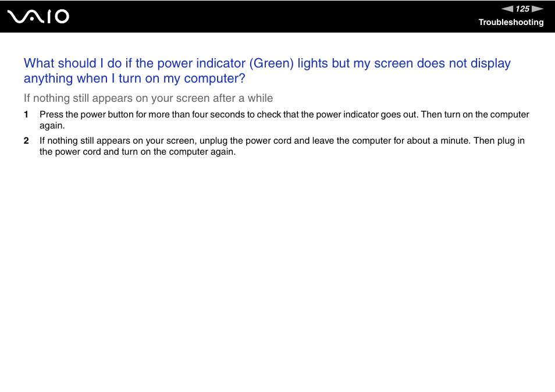555x392 pixels.
Task: Click the phrase 'power indicator goes out'
Action: click(366, 115)
